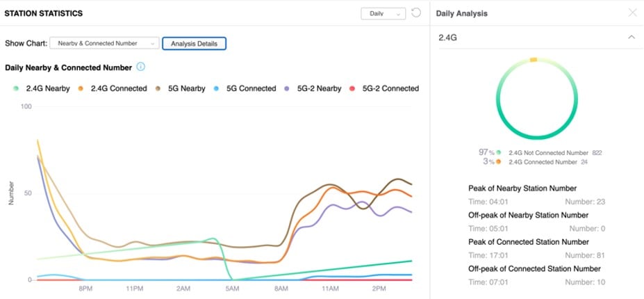
Task: Click the Daily Analysis panel title
Action: [462, 14]
